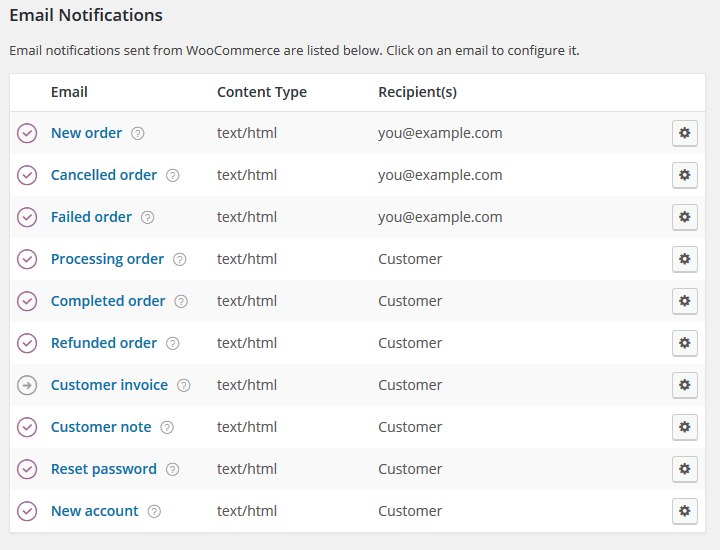This screenshot has width=720, height=550.
Task: Click the help icon beside Processing order
Action: tap(180, 259)
